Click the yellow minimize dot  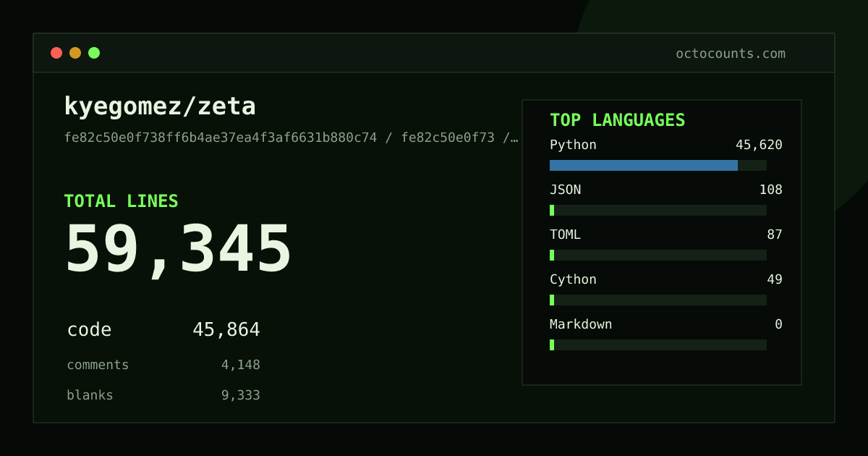[75, 53]
